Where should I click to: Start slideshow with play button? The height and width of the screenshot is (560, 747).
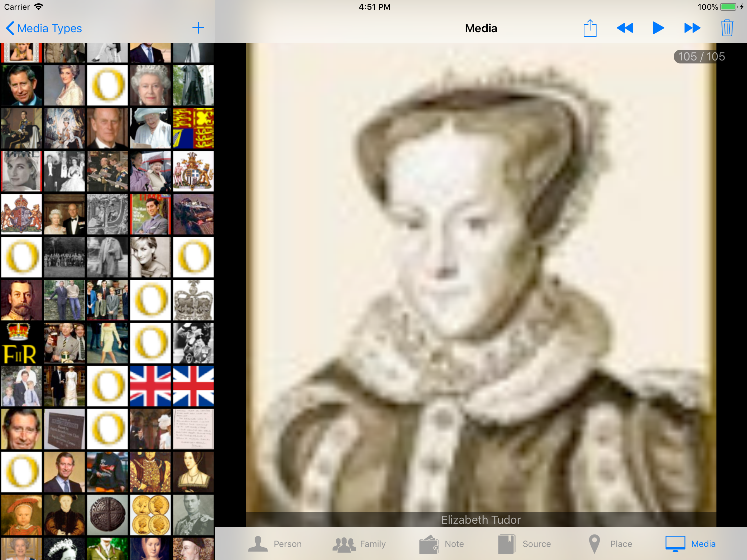point(658,28)
